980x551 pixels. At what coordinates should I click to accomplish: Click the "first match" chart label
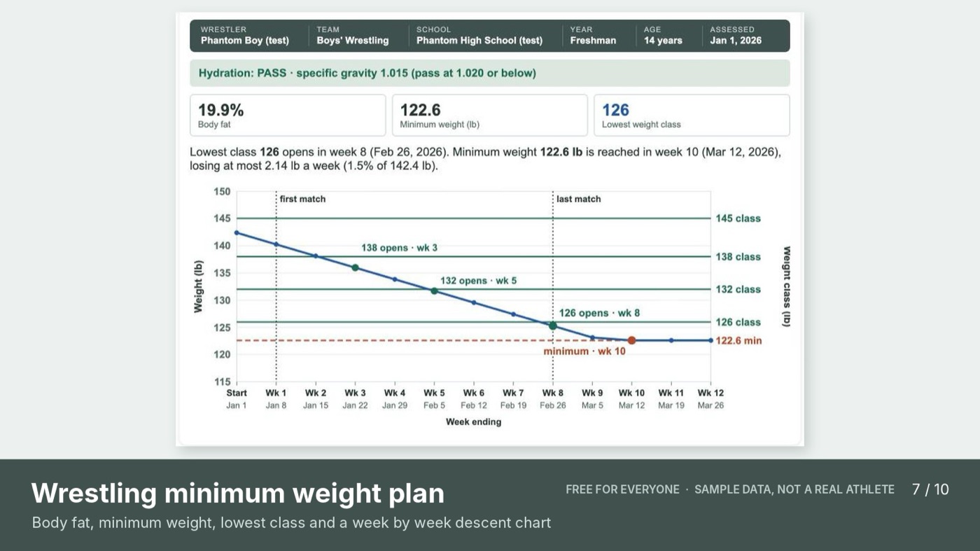coord(302,199)
